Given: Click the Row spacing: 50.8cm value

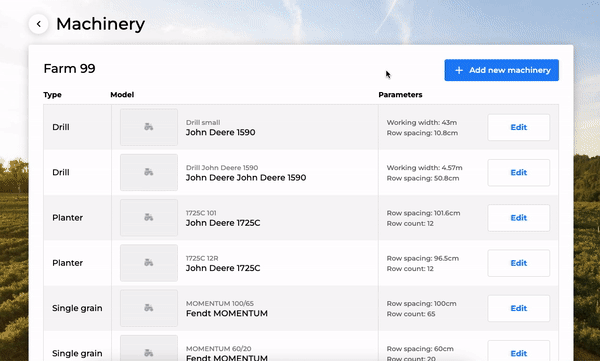Looking at the screenshot, I should tap(423, 178).
